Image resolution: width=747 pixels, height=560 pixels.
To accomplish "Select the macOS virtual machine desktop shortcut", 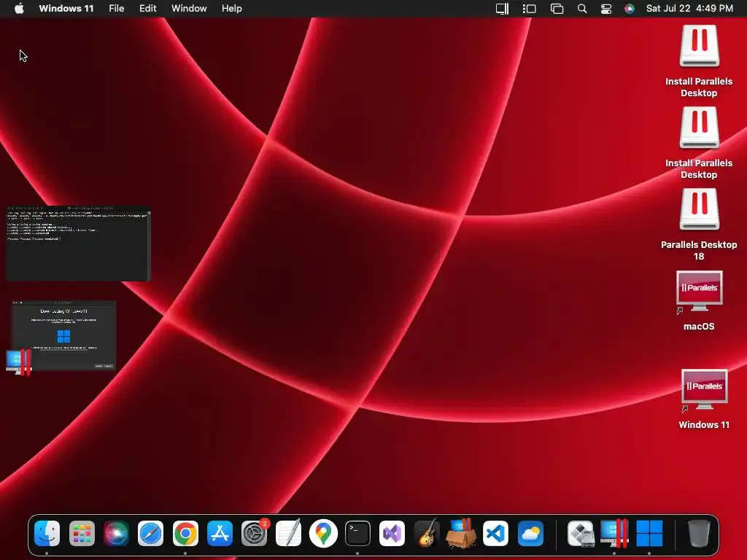I will (699, 292).
